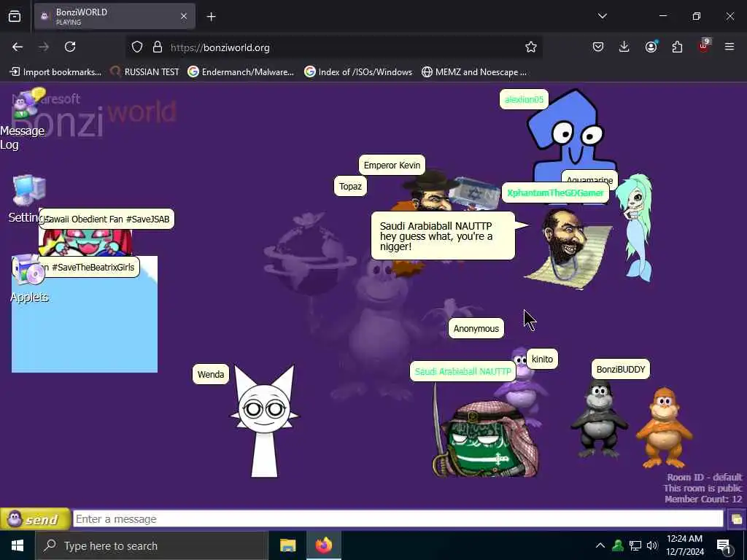
Task: Open the MEMZ and Noescape bookmark
Action: (474, 72)
